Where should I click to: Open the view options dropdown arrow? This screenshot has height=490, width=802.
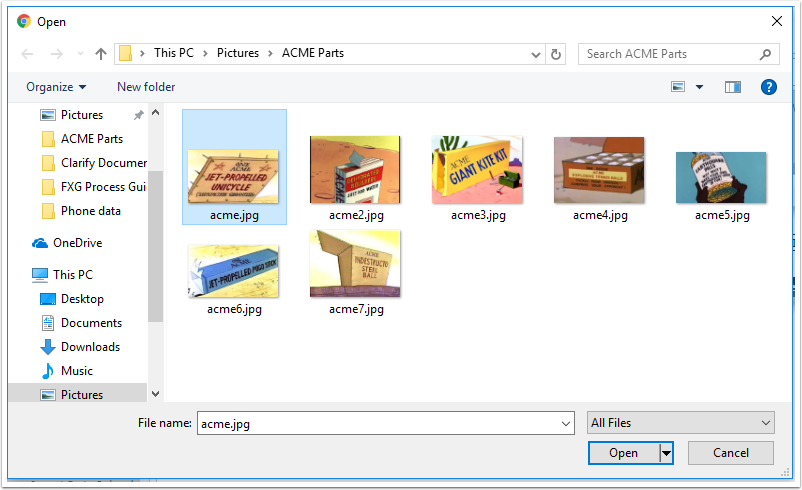click(x=699, y=87)
